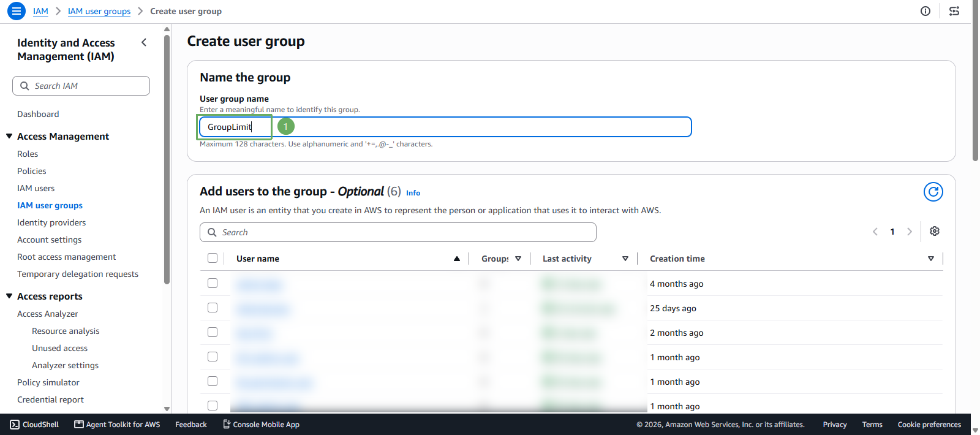Go to IAM user groups breadcrumb
Viewport: 980px width, 435px height.
99,11
